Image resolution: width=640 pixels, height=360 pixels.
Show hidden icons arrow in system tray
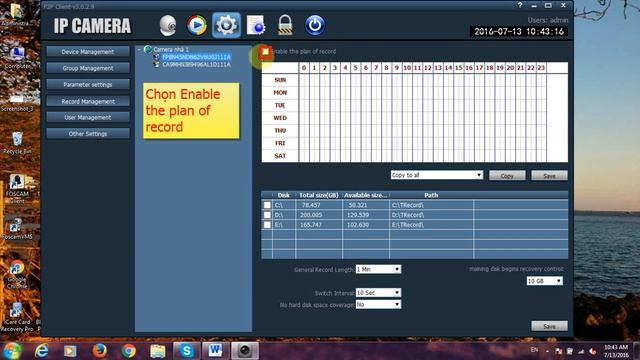pyautogui.click(x=547, y=351)
